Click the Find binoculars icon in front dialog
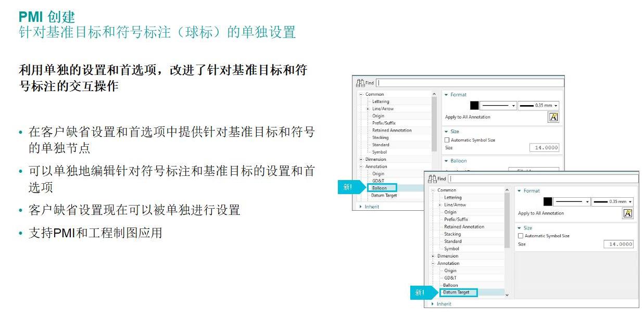This screenshot has width=644, height=319. tap(432, 178)
